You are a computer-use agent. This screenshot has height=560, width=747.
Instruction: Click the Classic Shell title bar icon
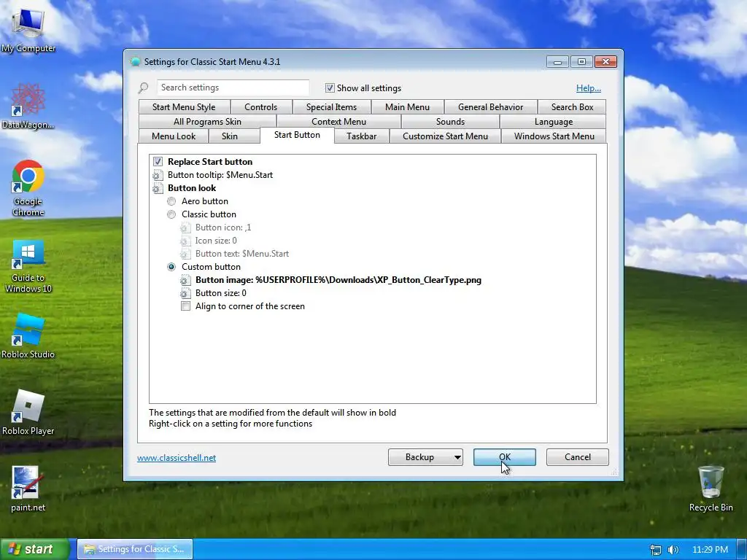pos(135,61)
